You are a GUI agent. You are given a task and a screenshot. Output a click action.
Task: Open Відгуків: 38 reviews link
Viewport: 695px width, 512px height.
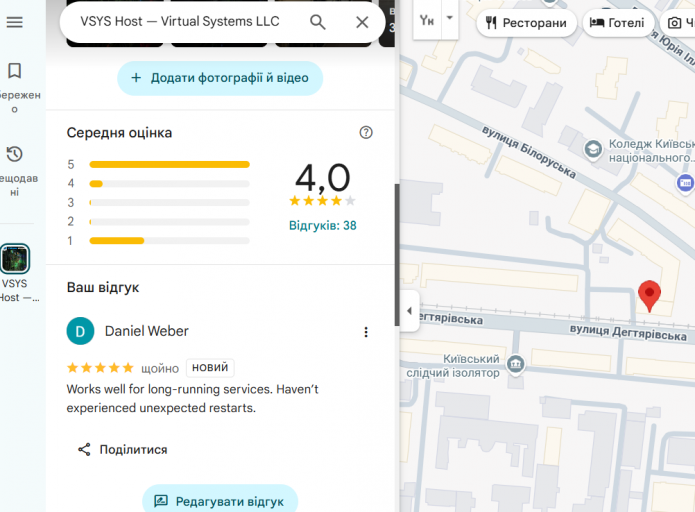323,226
